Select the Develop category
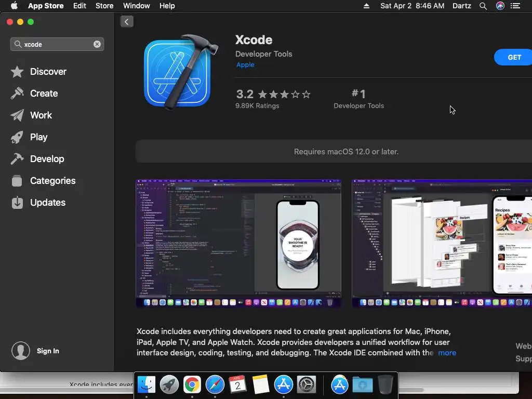The image size is (532, 399). [37, 159]
